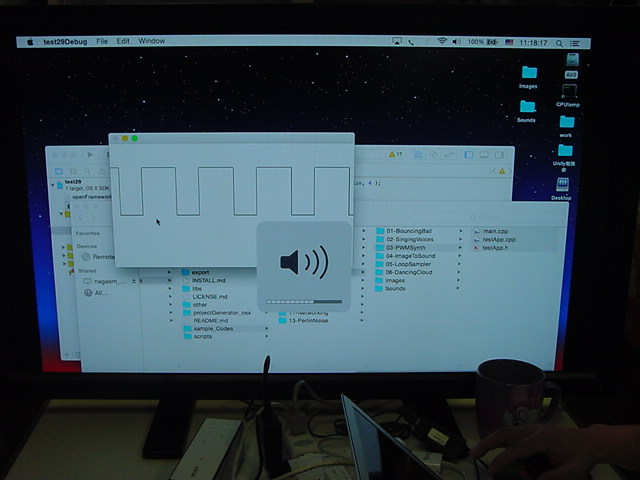Select Remote Disc in Finder sidebar
640x480 pixels.
coord(98,257)
